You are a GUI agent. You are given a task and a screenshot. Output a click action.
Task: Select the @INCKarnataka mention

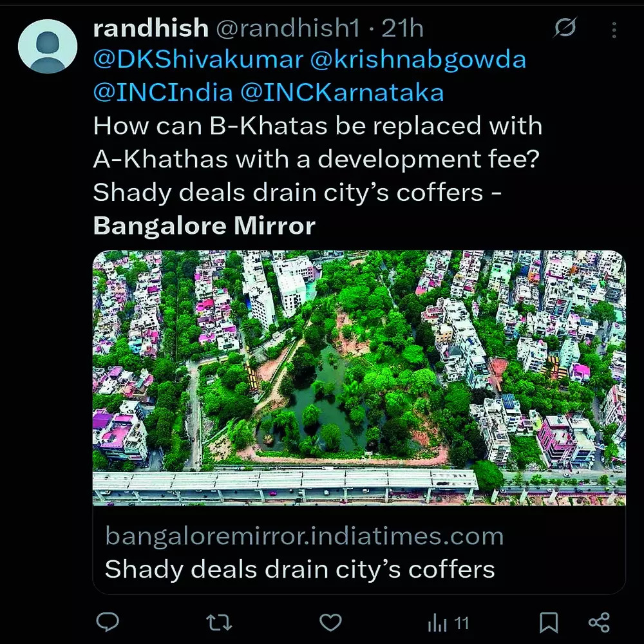(x=342, y=93)
